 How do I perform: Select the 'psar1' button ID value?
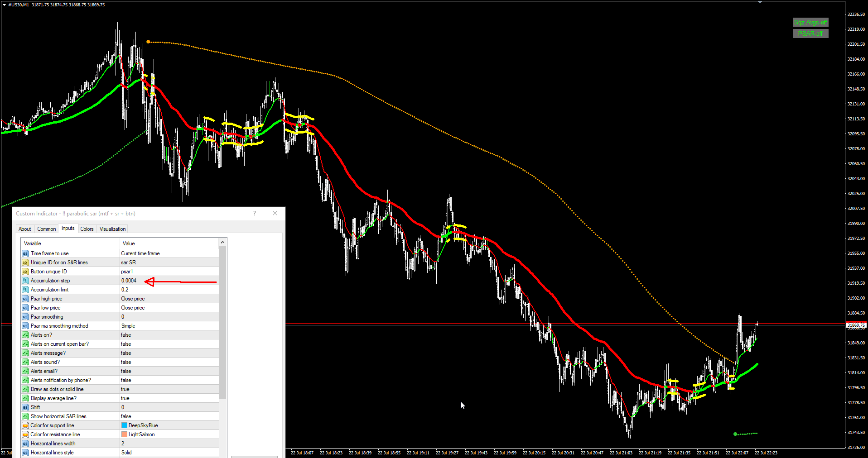[x=127, y=272]
